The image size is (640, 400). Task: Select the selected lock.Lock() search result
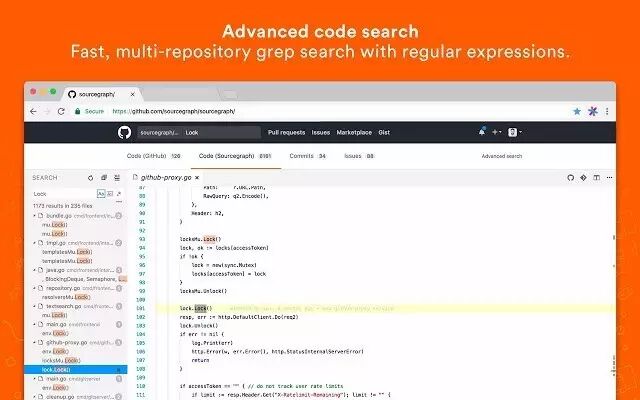coord(76,370)
